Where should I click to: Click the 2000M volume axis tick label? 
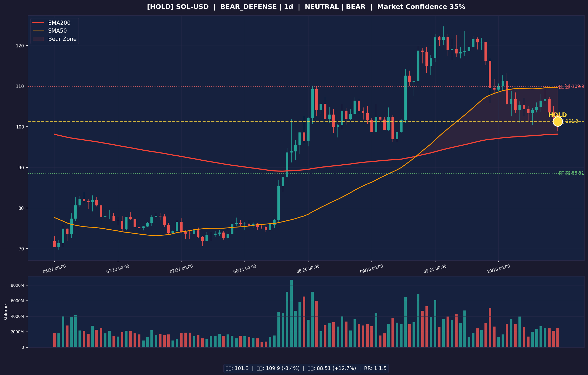click(x=17, y=332)
